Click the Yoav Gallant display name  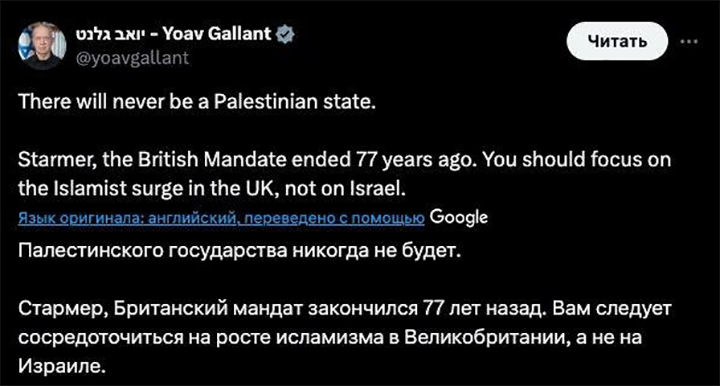[x=217, y=34]
